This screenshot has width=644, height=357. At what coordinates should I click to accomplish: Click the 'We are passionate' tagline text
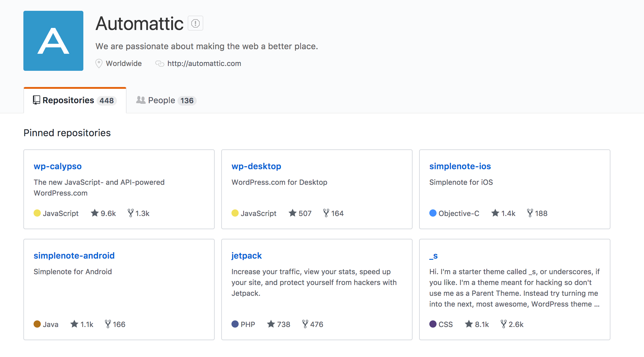[207, 46]
